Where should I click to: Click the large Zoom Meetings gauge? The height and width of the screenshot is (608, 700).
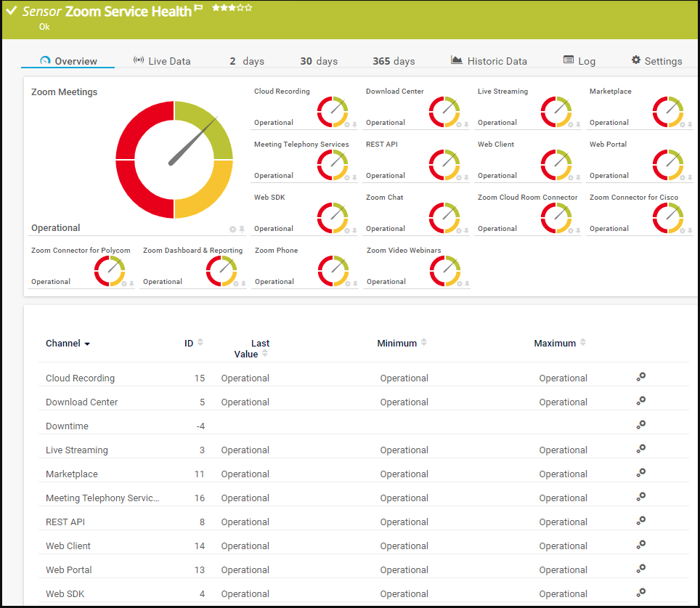pos(174,160)
